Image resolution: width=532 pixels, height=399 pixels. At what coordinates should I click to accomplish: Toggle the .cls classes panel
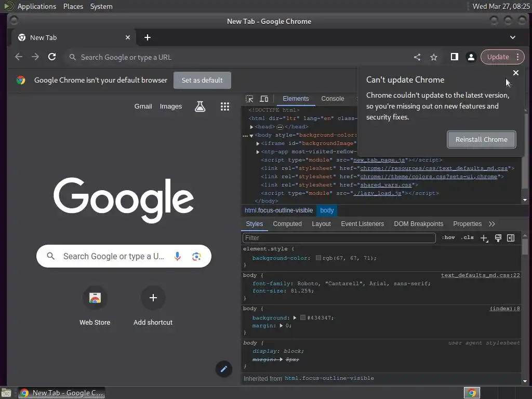467,237
